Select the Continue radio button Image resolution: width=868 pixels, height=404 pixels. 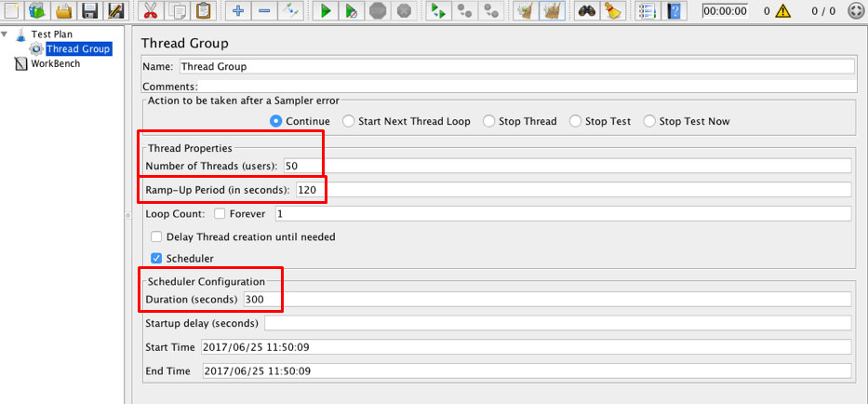tap(275, 121)
